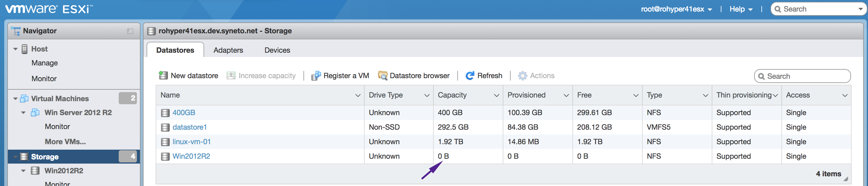Click the Virtual Machines count badge 2
Viewport: 868px width, 186px height.
point(128,98)
